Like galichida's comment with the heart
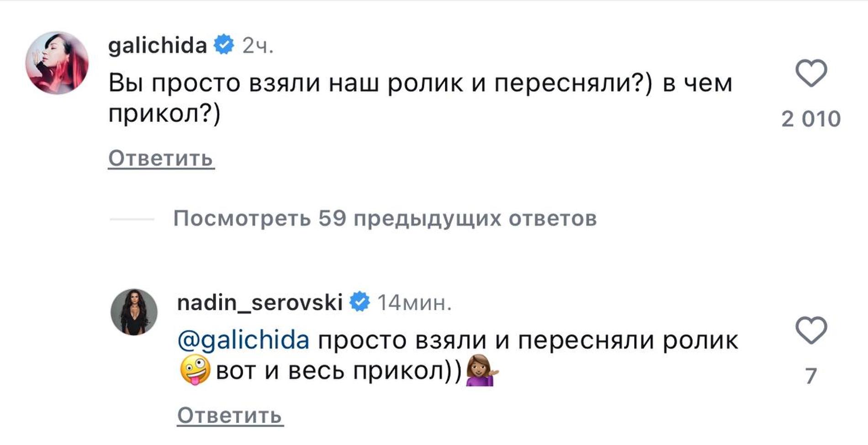The height and width of the screenshot is (445, 868). pyautogui.click(x=811, y=73)
